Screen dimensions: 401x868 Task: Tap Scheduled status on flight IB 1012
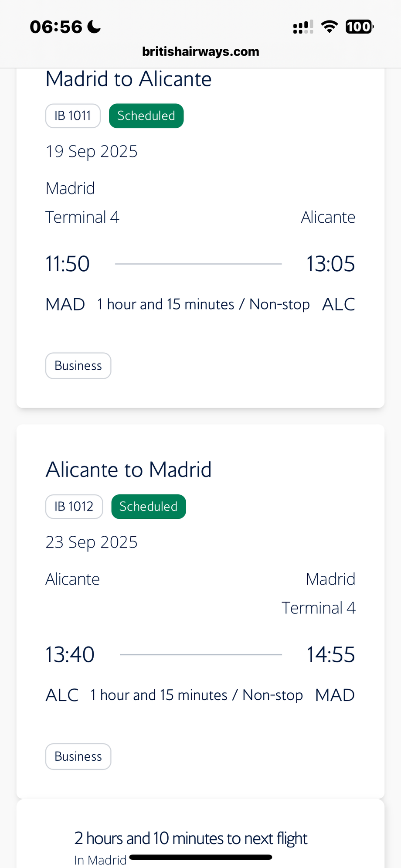(x=149, y=507)
